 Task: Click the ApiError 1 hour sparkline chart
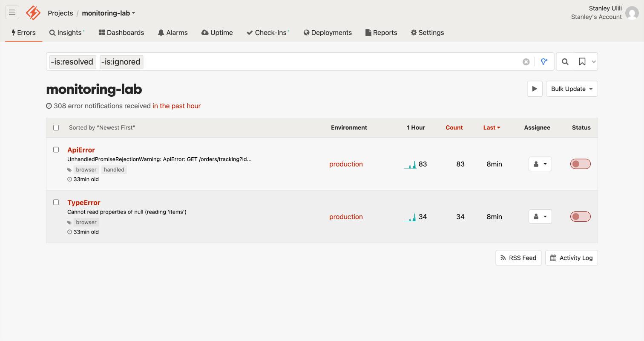coord(410,165)
